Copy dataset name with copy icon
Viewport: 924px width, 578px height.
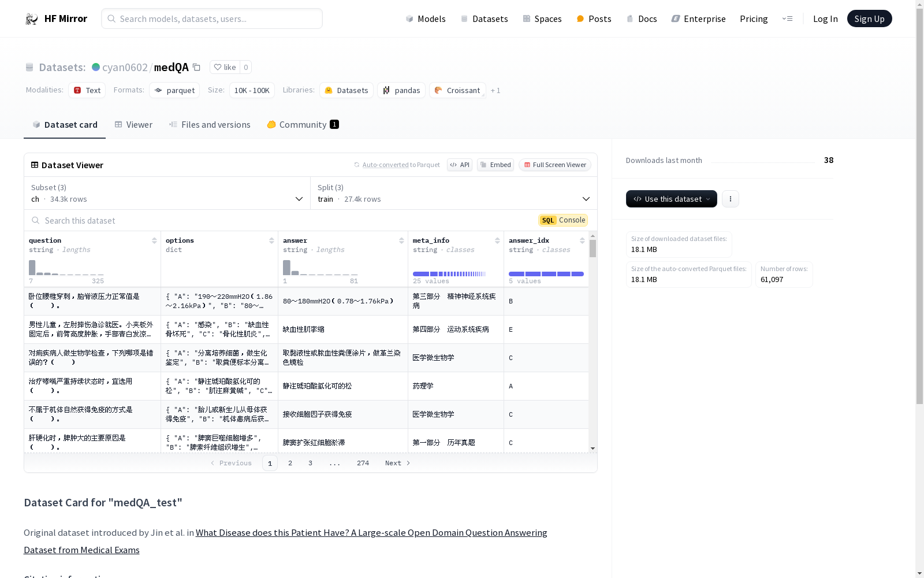click(196, 67)
